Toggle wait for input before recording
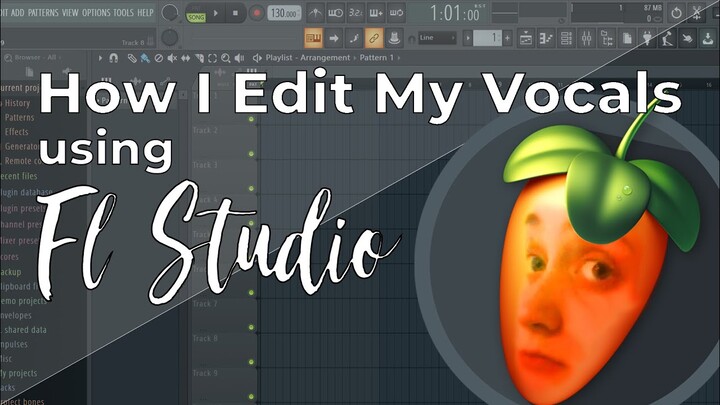Image resolution: width=720 pixels, height=405 pixels. pos(335,13)
